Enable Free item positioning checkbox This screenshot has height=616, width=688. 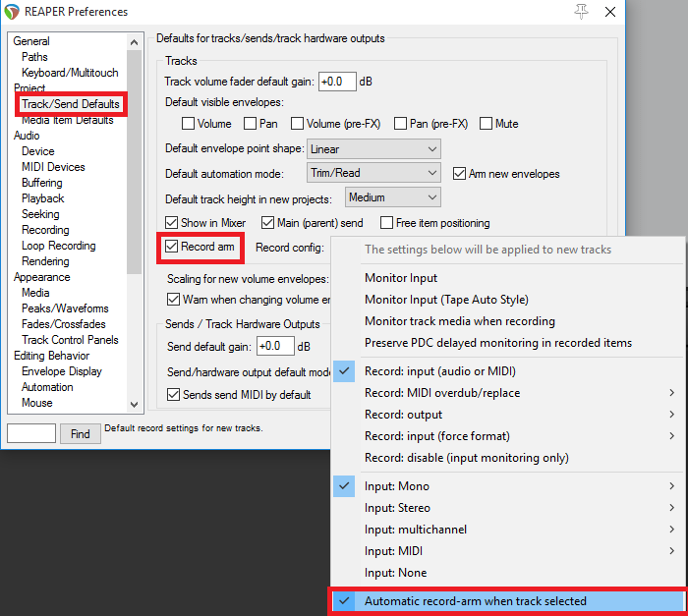[x=386, y=223]
